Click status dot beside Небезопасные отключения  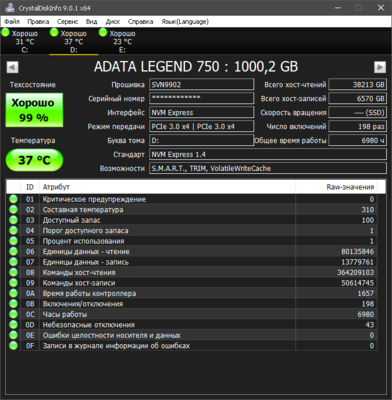13,325
